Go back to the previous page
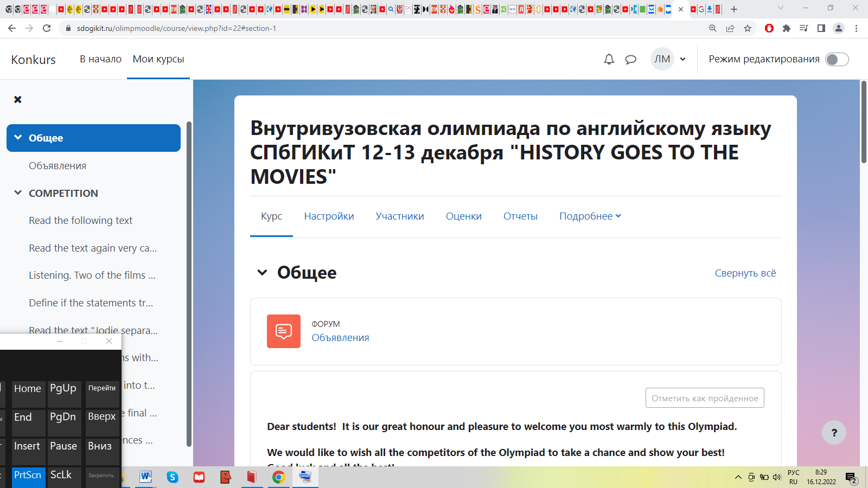The width and height of the screenshot is (868, 488). coord(12,28)
